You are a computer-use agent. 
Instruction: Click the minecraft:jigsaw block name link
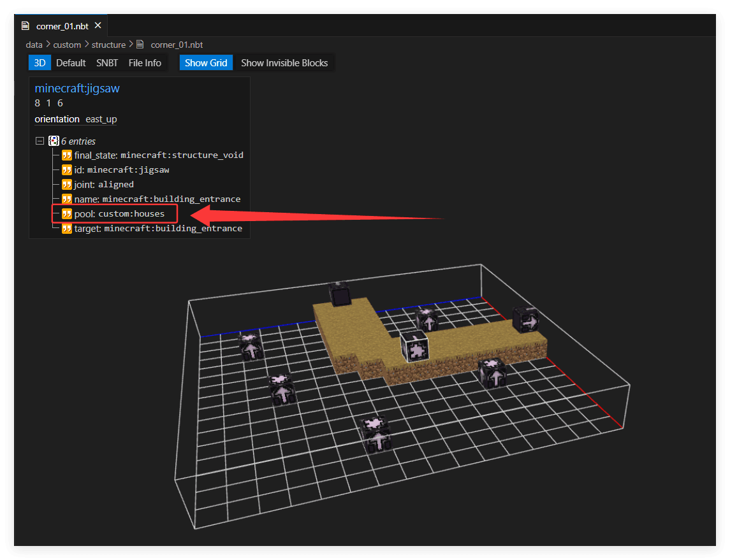[77, 89]
